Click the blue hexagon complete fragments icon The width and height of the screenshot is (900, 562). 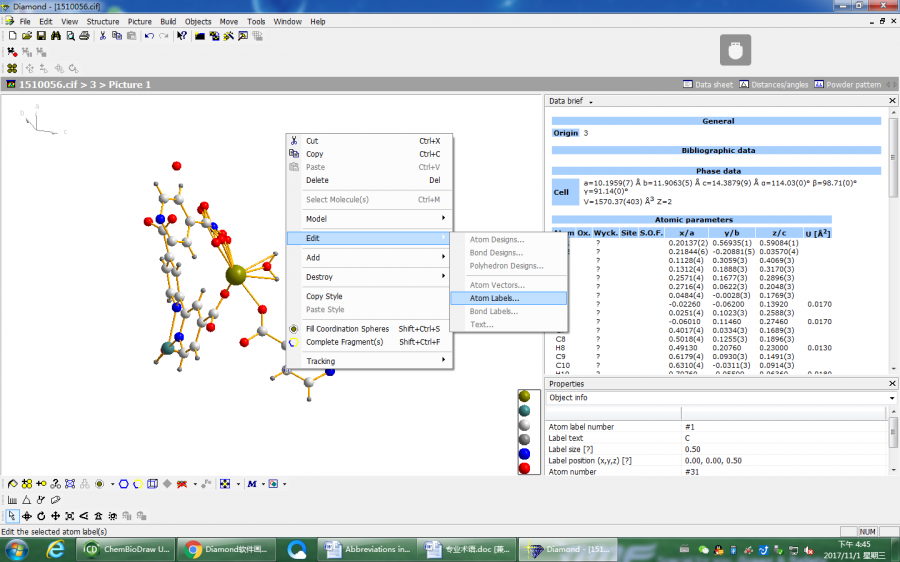[123, 484]
